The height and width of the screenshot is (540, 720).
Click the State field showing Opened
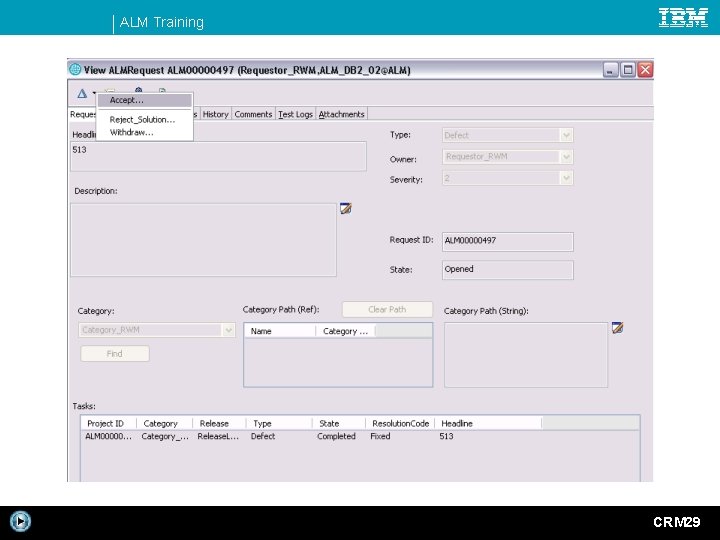coord(507,270)
